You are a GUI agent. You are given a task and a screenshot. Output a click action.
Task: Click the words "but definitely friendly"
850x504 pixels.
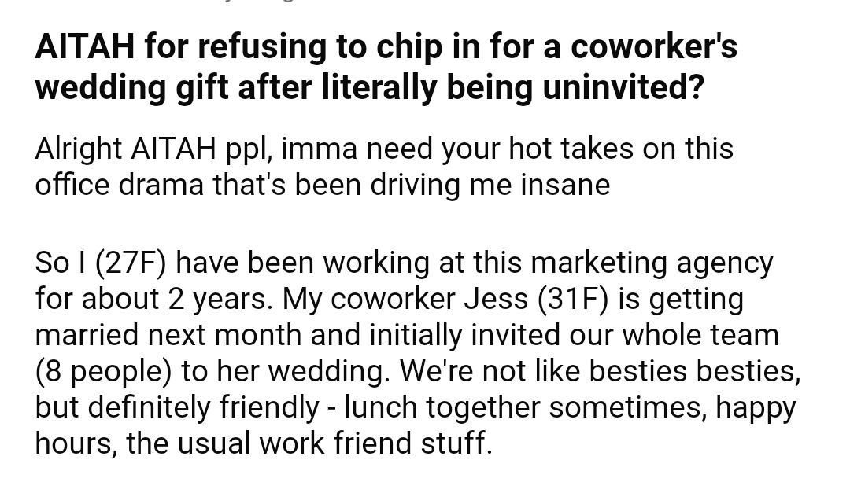[177, 407]
